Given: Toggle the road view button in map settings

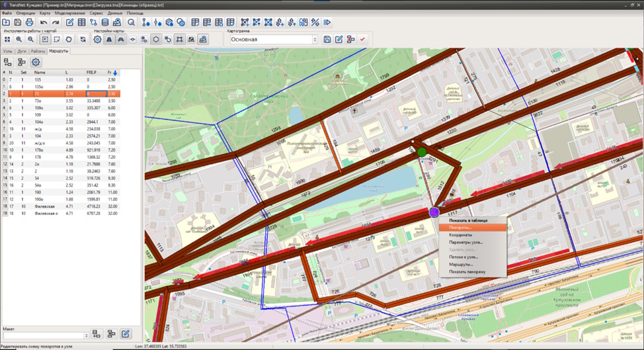Looking at the screenshot, I should (121, 40).
